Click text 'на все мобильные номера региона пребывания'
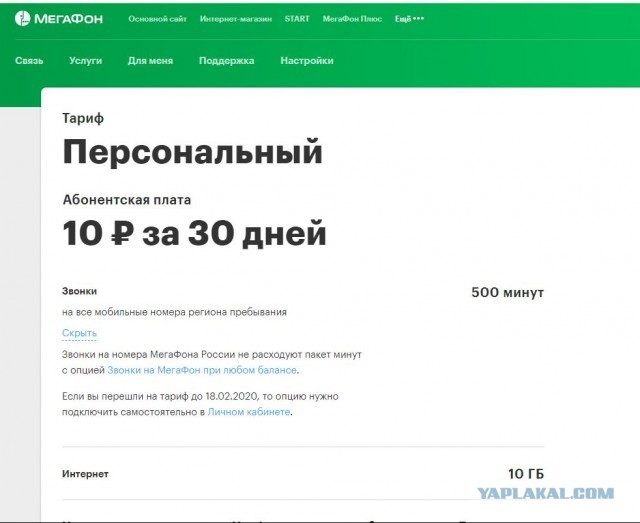 174,312
